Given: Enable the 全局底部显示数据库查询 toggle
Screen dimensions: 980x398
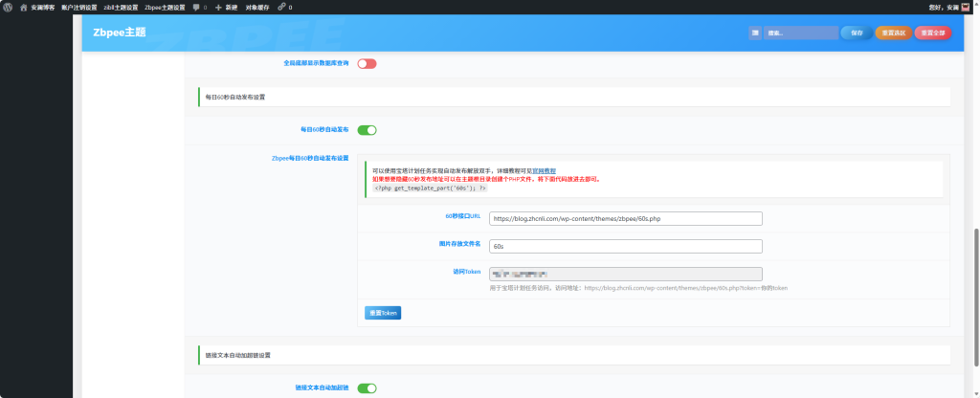Looking at the screenshot, I should click(x=367, y=63).
